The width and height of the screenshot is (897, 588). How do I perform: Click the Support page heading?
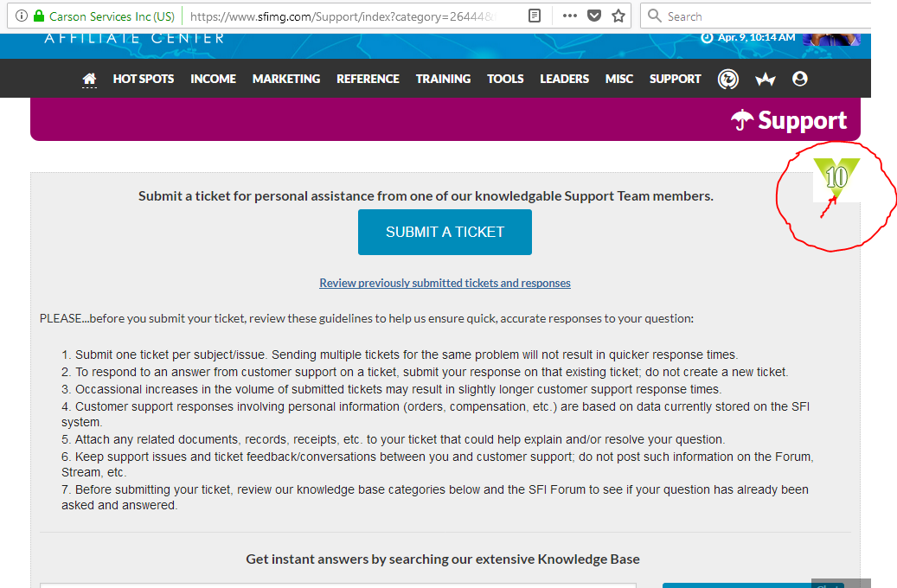click(x=790, y=121)
